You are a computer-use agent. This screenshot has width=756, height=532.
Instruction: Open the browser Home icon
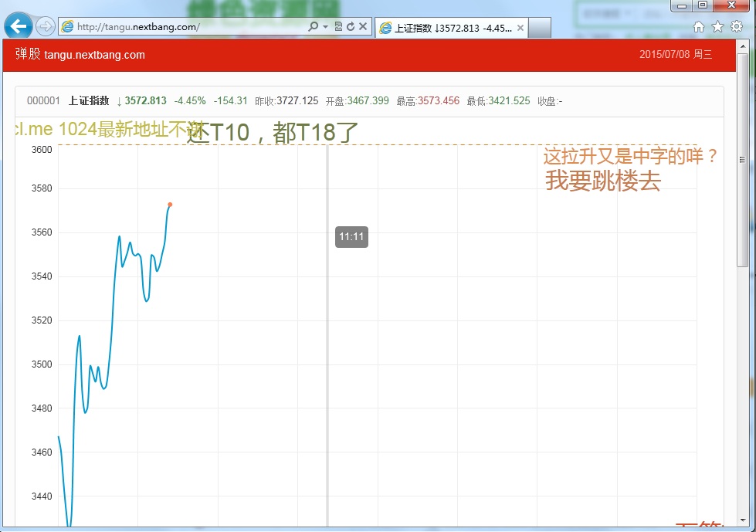coord(698,27)
